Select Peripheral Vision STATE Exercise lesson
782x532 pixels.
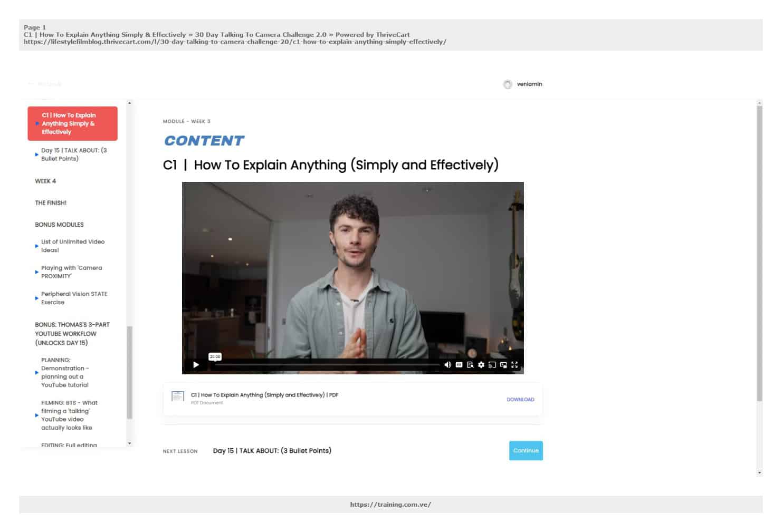74,298
